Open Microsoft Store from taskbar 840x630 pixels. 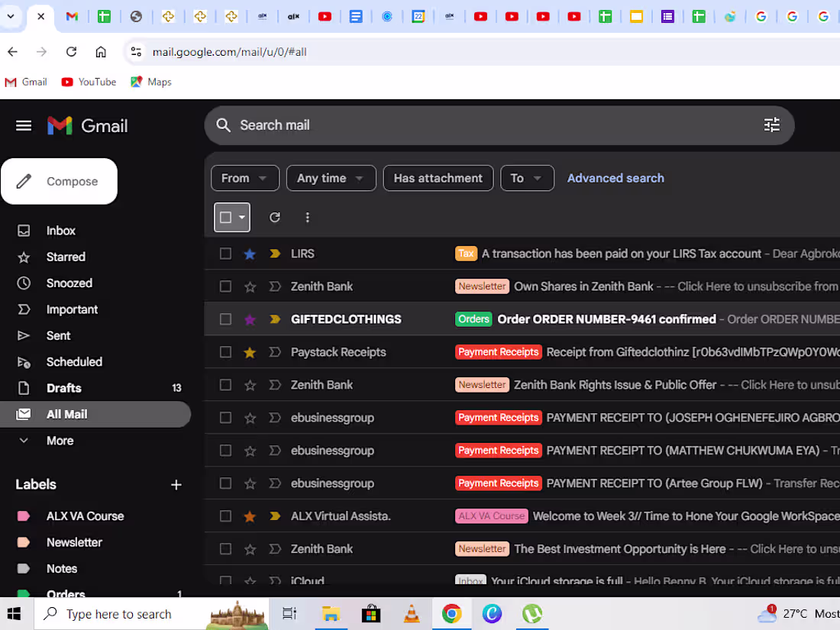[370, 614]
